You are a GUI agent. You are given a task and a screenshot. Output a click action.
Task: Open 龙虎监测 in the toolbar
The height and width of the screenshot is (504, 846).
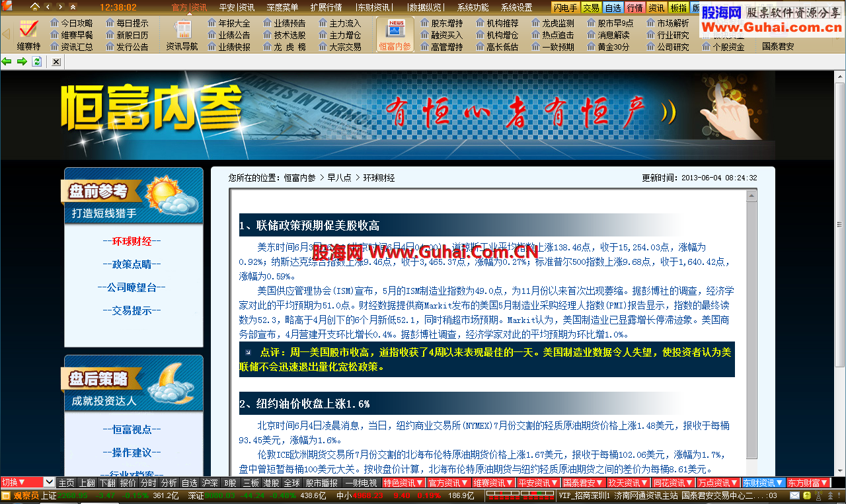pos(553,23)
